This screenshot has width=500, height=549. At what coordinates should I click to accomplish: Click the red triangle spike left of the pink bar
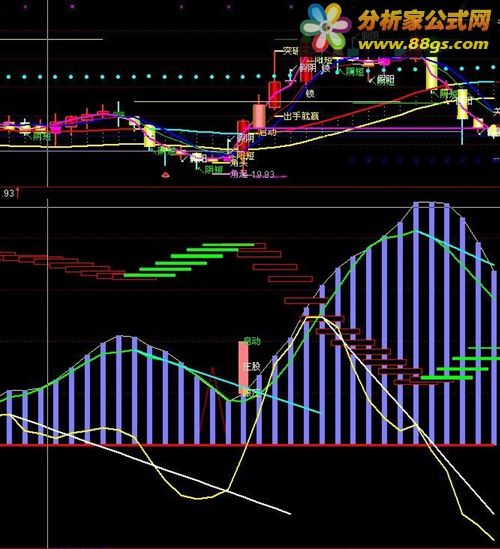pyautogui.click(x=213, y=399)
